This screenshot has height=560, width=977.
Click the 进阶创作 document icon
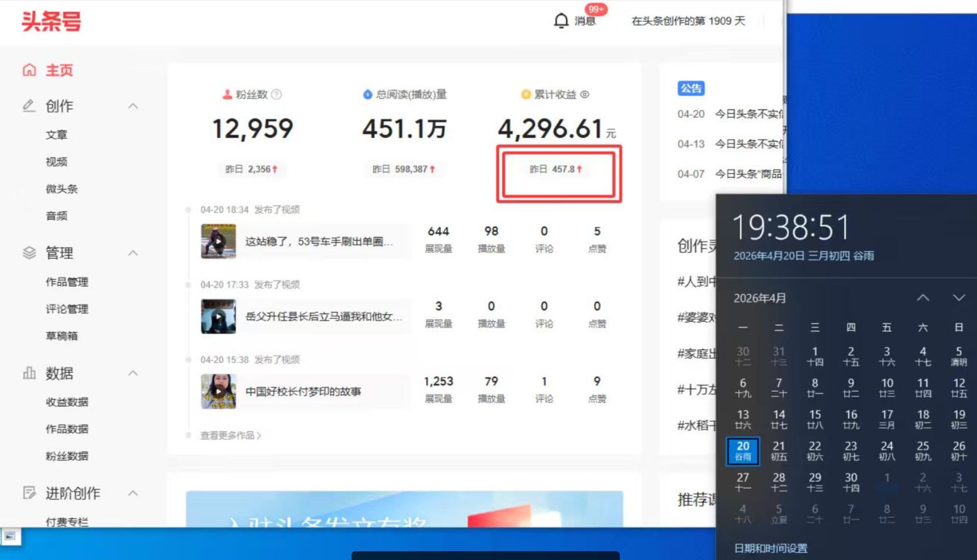point(29,493)
